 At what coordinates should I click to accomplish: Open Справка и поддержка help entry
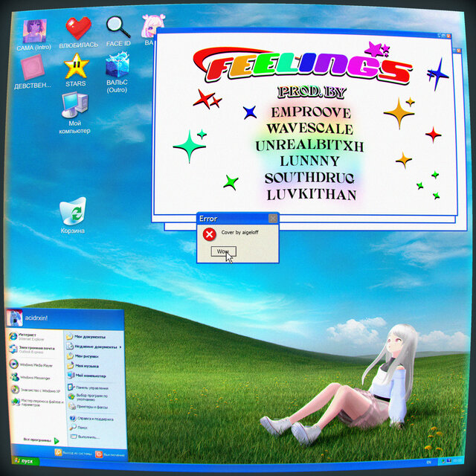(x=91, y=418)
